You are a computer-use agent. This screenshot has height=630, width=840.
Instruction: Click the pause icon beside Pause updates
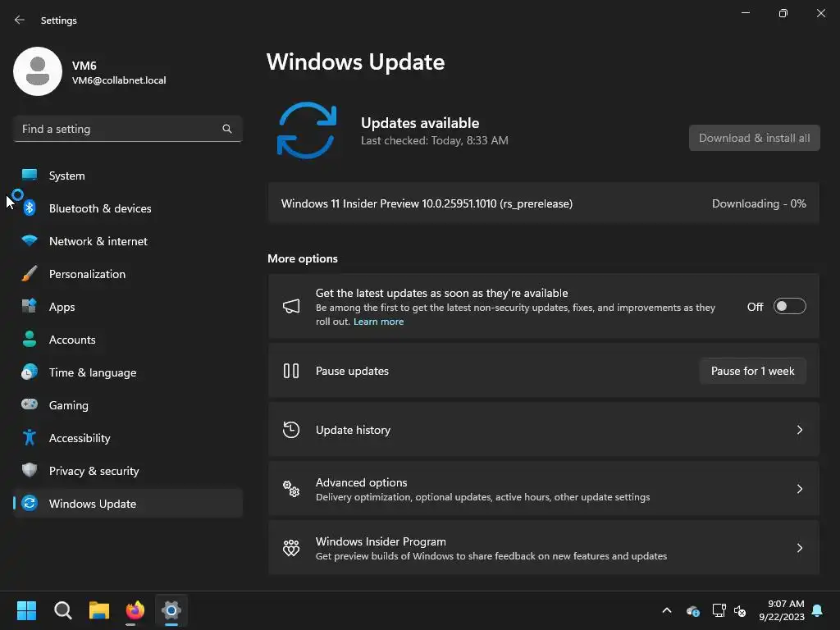(291, 371)
